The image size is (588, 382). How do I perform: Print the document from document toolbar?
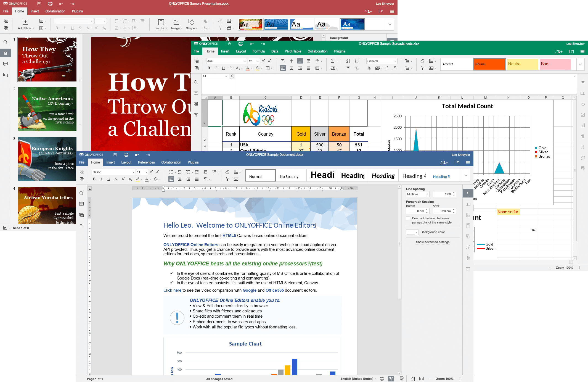[x=126, y=155]
